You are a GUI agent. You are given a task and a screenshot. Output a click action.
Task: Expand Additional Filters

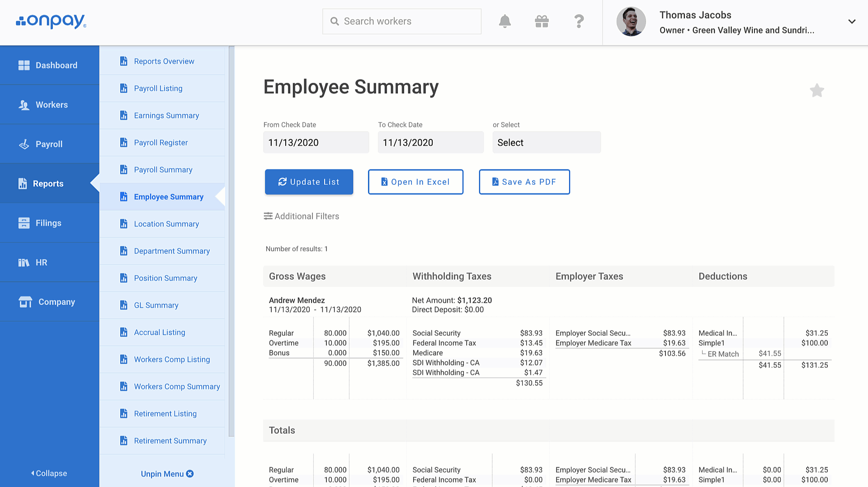(302, 216)
